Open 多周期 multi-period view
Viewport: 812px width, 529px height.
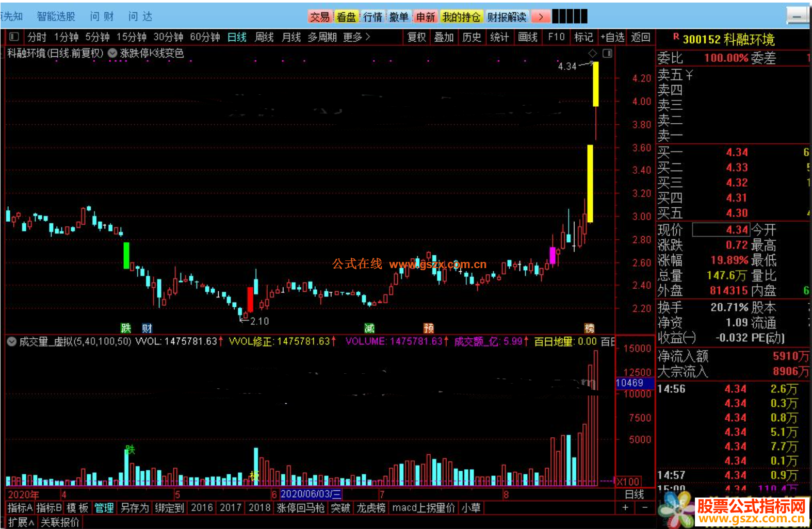coord(322,37)
